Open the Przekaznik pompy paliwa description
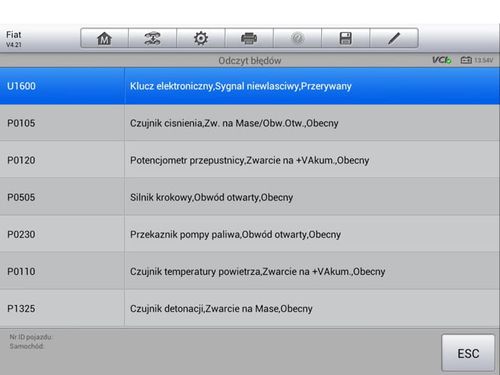The width and height of the screenshot is (500, 375). 235,235
